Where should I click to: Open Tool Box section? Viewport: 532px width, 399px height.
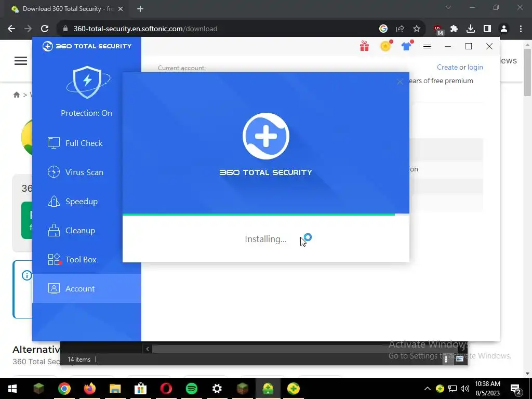point(87,260)
